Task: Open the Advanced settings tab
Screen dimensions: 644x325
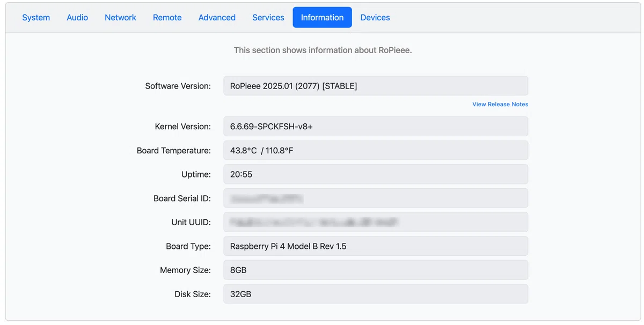Action: [x=217, y=18]
